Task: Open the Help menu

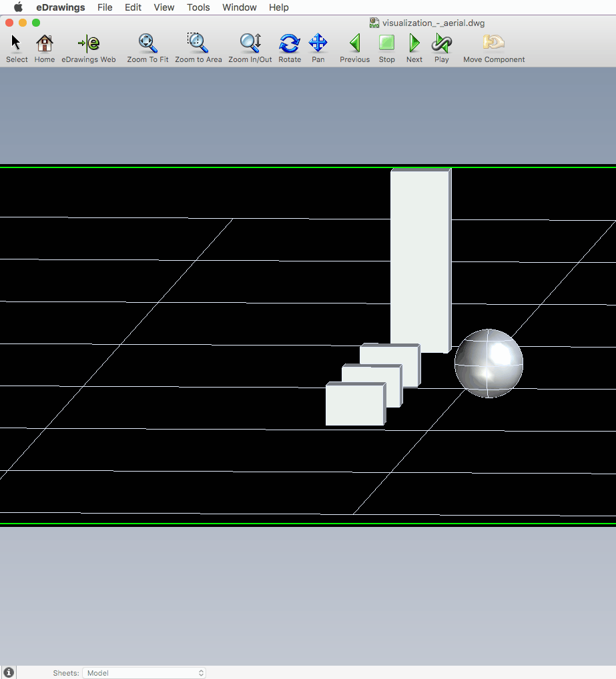Action: tap(278, 7)
